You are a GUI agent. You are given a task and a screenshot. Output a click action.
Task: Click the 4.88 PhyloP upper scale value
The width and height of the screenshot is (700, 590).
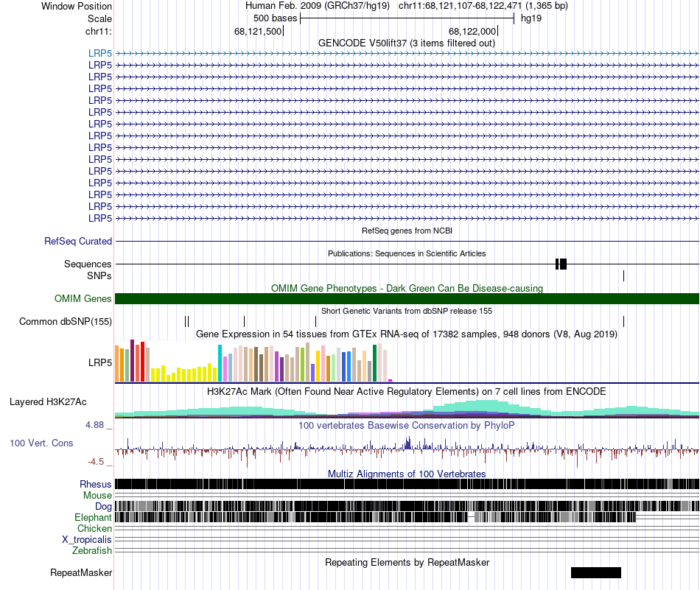tap(94, 425)
